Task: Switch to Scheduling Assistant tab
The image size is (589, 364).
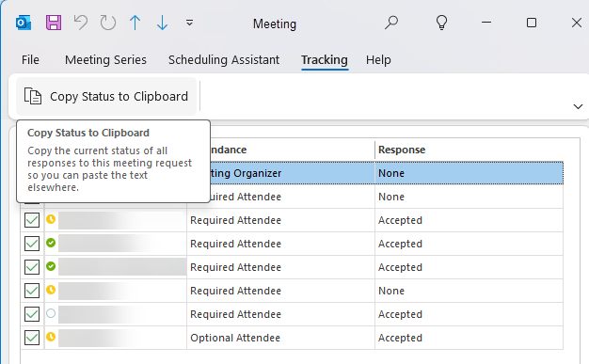Action: tap(224, 60)
